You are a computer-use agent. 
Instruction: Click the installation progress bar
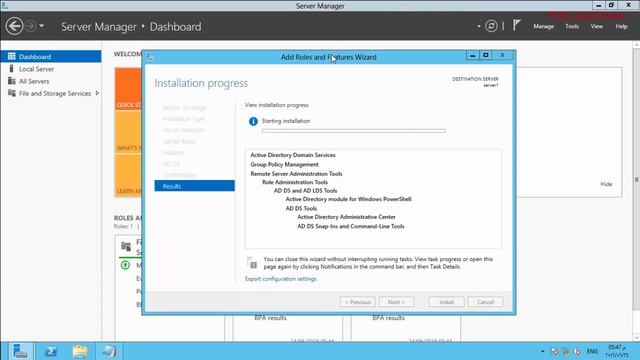353,131
